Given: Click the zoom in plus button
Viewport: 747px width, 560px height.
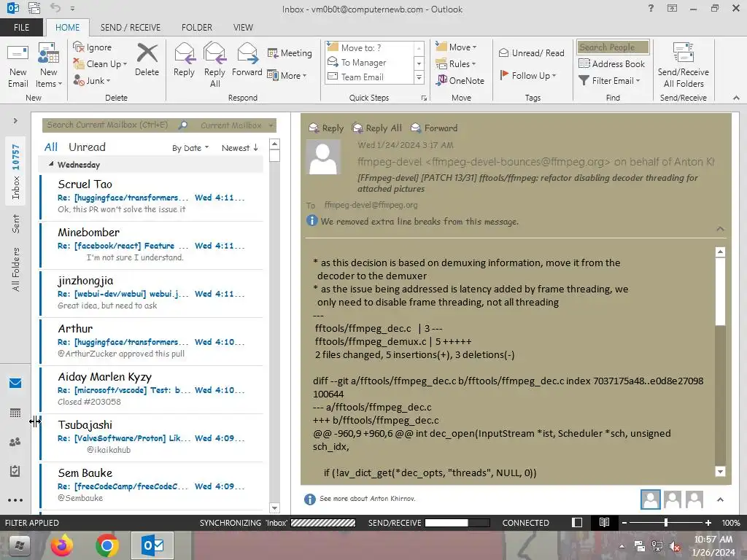Looking at the screenshot, I should [x=708, y=522].
